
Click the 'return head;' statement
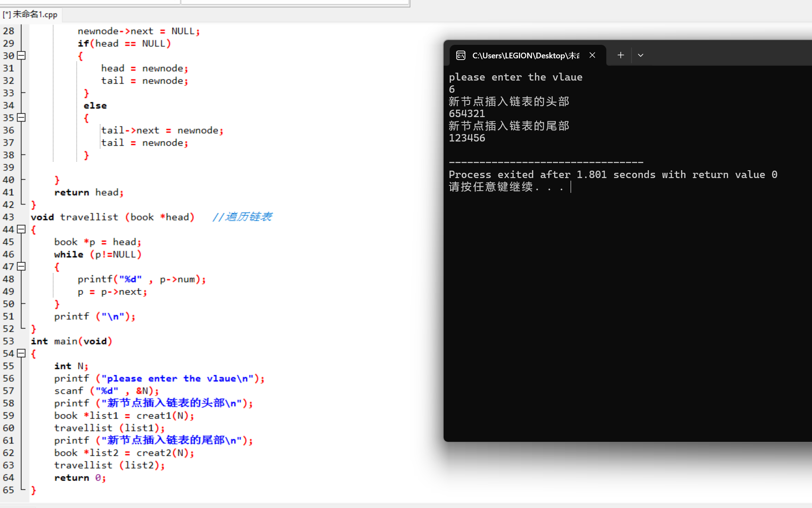89,192
